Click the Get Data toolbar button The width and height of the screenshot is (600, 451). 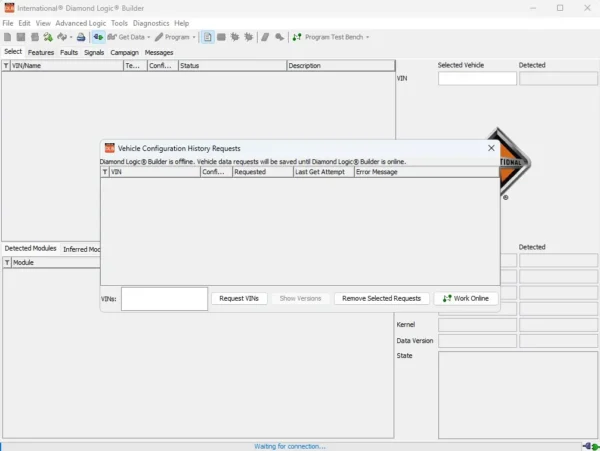(x=126, y=37)
